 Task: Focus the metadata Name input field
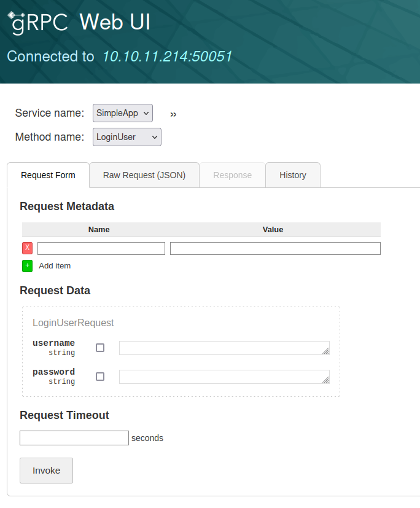click(101, 249)
